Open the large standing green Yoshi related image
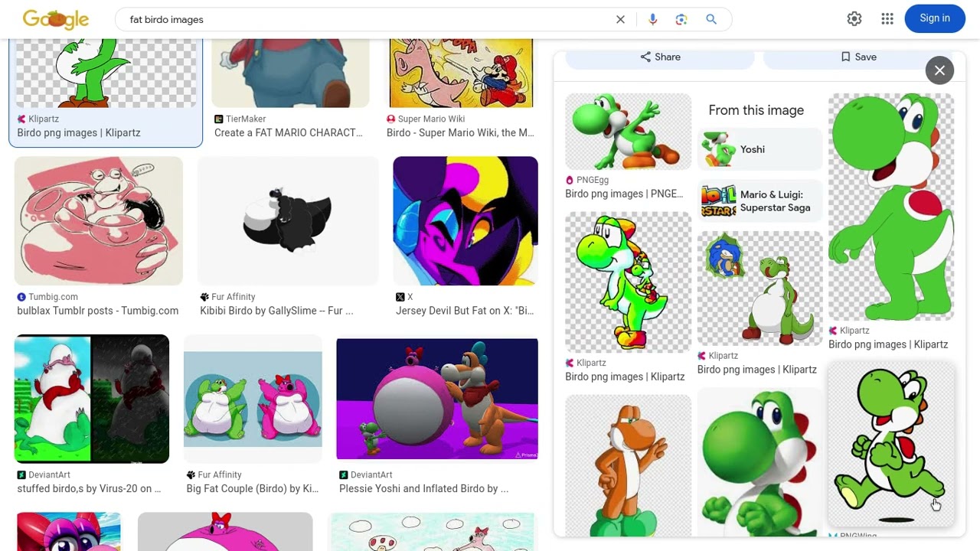The width and height of the screenshot is (980, 551). coord(891,207)
